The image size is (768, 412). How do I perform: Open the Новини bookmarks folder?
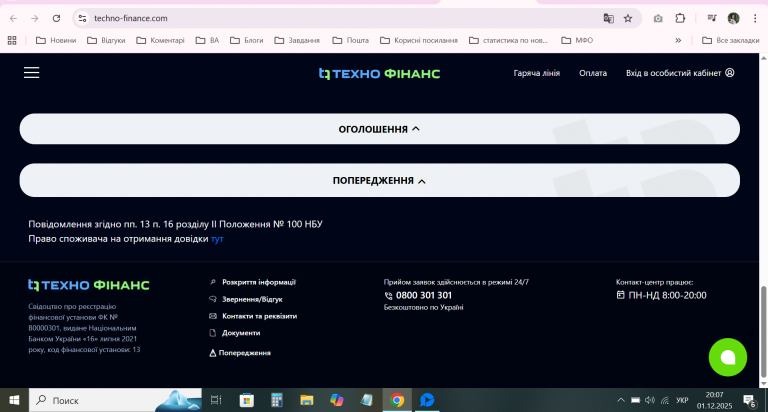[56, 40]
